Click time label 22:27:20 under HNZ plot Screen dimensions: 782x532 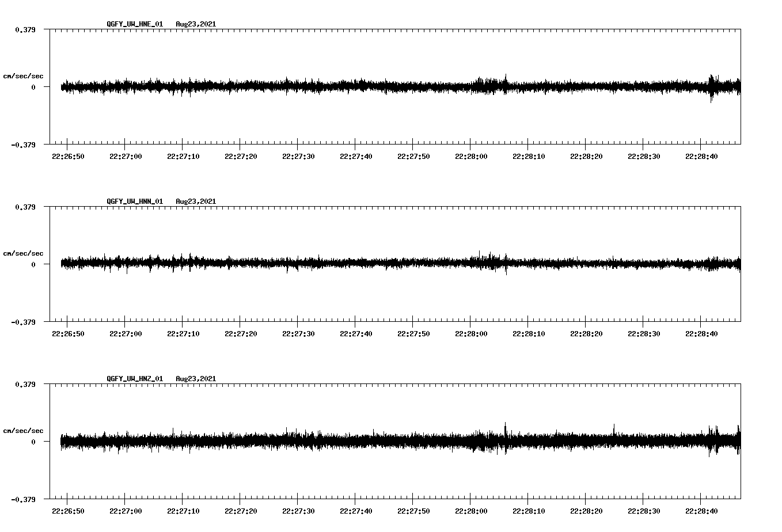[241, 511]
